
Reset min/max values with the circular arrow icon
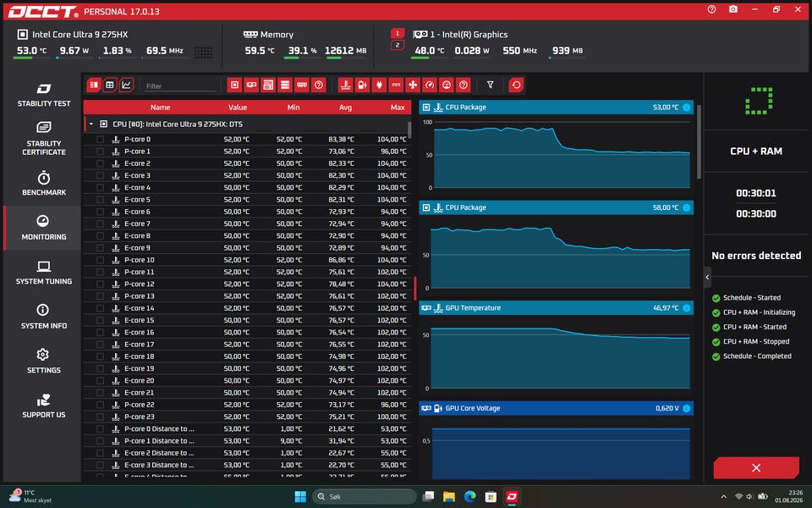[516, 85]
